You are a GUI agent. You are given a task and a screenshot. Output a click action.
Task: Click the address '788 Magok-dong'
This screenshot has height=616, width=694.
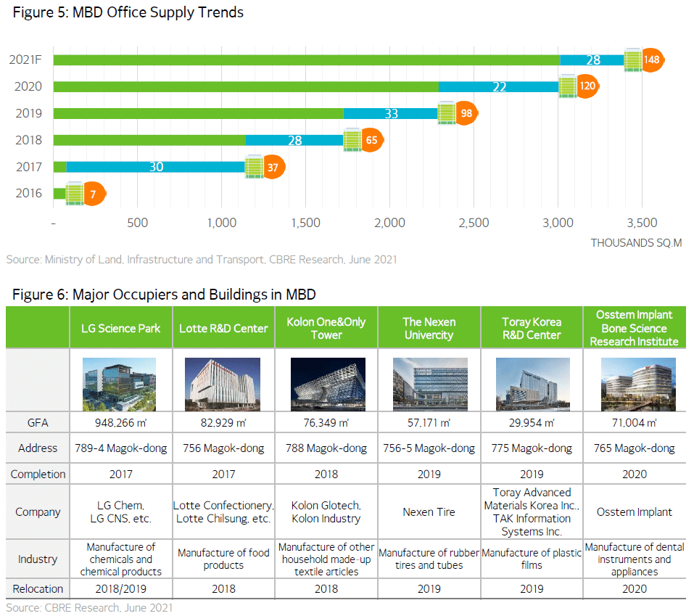click(326, 448)
